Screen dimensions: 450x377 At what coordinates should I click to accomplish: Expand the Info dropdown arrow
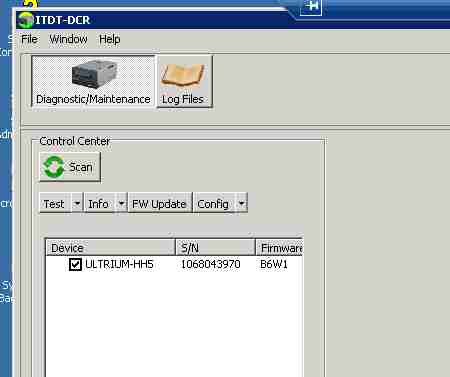click(x=122, y=203)
